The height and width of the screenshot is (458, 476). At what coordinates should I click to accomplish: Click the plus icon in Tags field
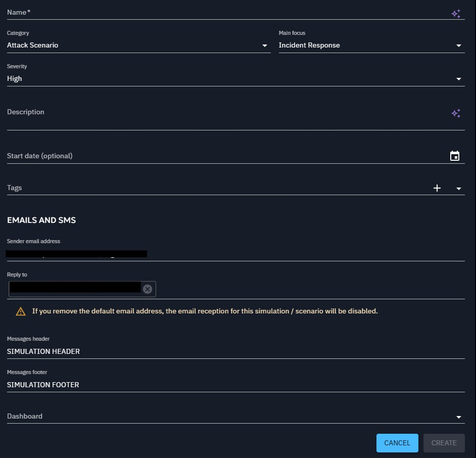coord(437,188)
